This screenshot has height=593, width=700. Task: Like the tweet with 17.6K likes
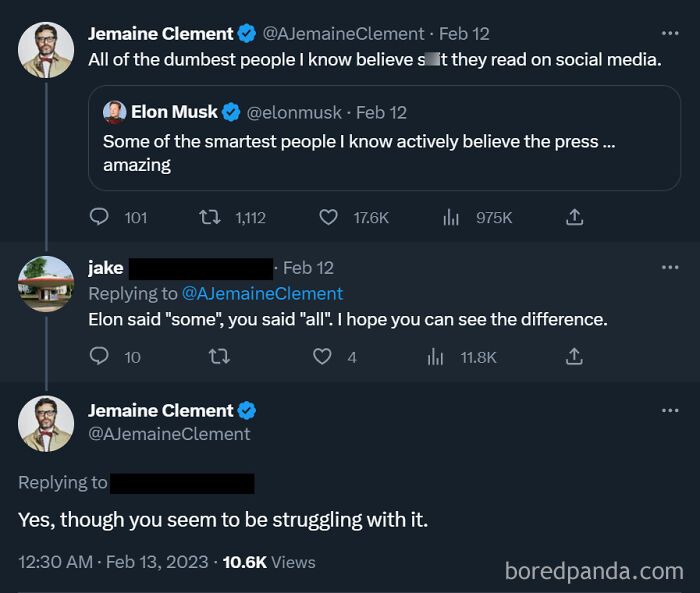[x=328, y=217]
